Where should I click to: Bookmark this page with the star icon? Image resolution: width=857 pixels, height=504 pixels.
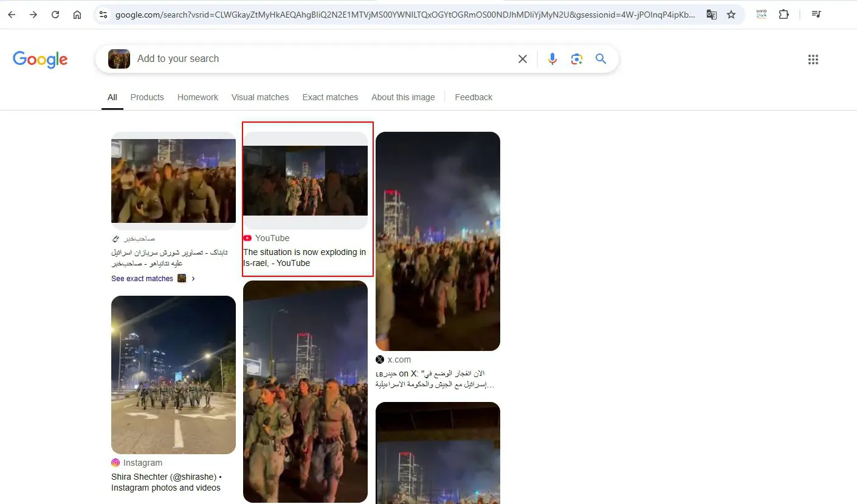coord(731,15)
